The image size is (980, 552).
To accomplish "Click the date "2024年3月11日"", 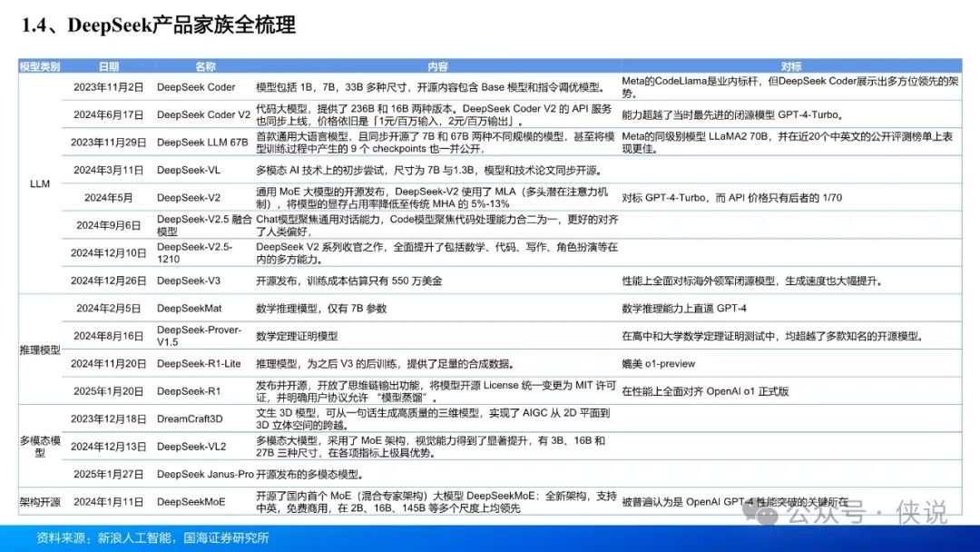I will click(x=109, y=170).
